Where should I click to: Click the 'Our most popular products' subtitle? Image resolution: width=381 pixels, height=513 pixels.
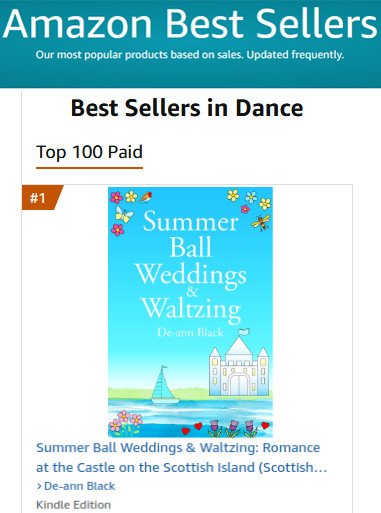pos(190,55)
